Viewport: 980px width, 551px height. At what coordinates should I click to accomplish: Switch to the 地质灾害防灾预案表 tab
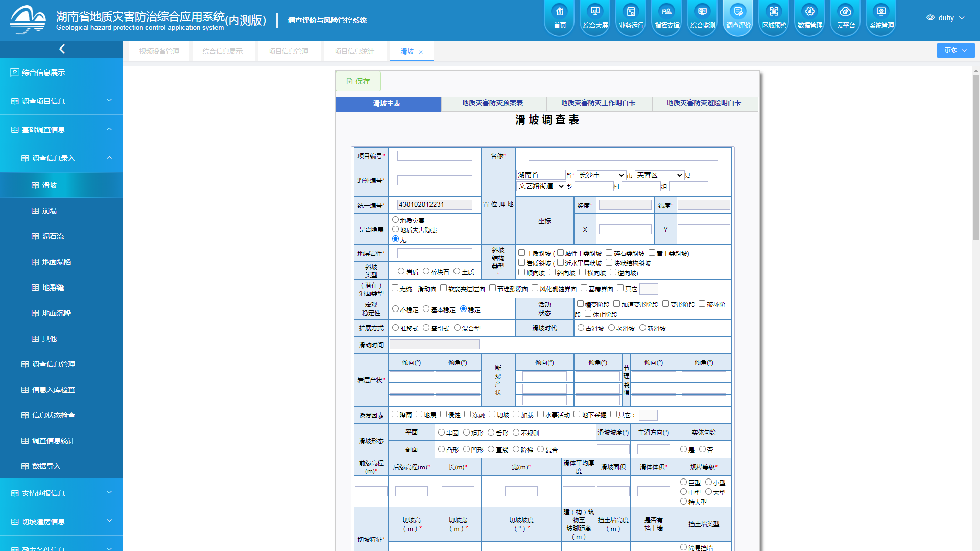[492, 102]
